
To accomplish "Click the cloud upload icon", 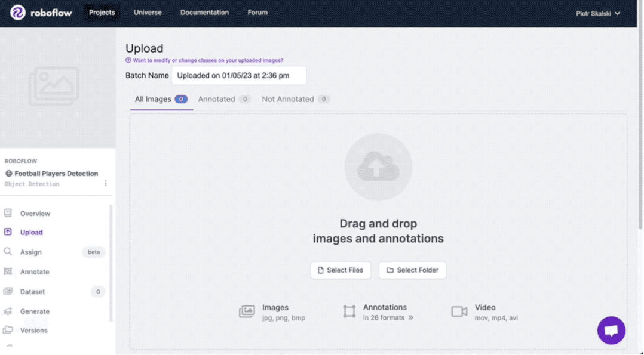I will click(378, 167).
